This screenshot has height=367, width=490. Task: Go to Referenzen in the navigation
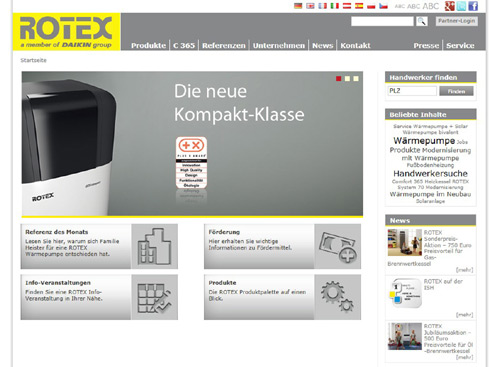point(224,45)
